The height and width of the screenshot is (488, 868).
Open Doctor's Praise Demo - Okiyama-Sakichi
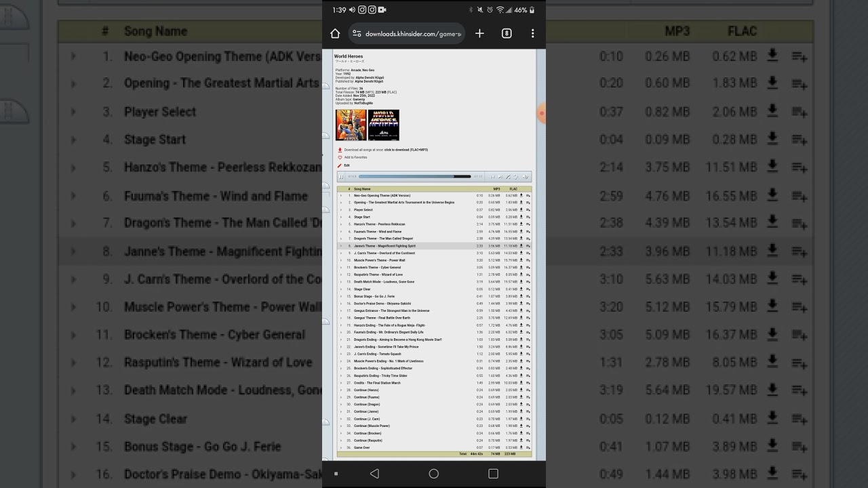[x=382, y=304]
